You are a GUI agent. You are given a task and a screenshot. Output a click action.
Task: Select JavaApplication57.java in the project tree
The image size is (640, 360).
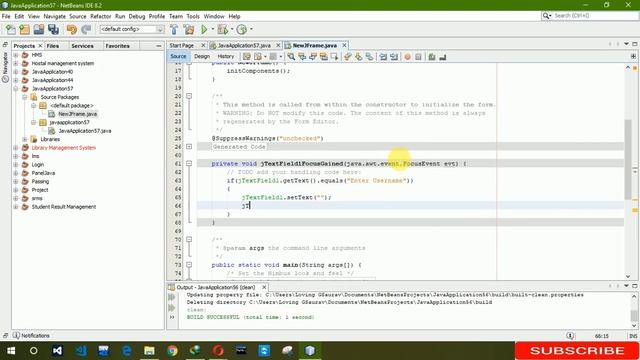84,131
